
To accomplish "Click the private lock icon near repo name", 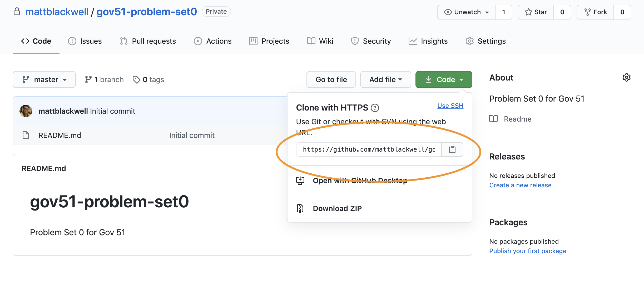I will pos(17,12).
